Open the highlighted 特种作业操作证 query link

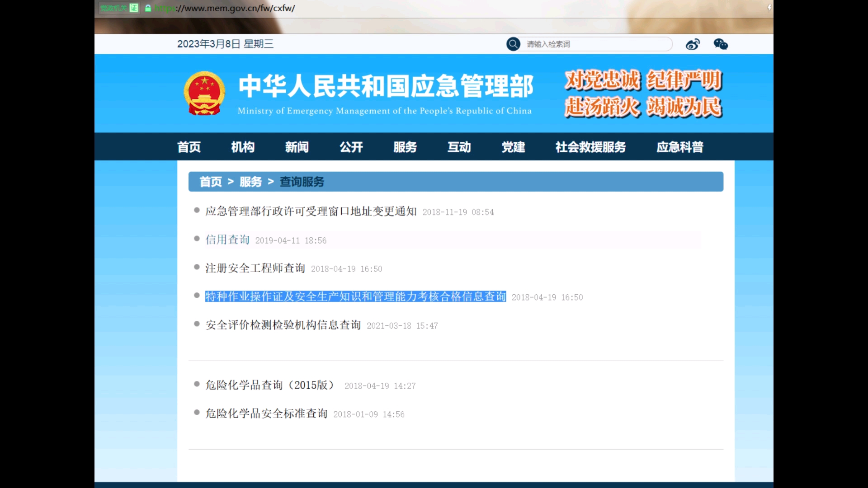point(355,296)
